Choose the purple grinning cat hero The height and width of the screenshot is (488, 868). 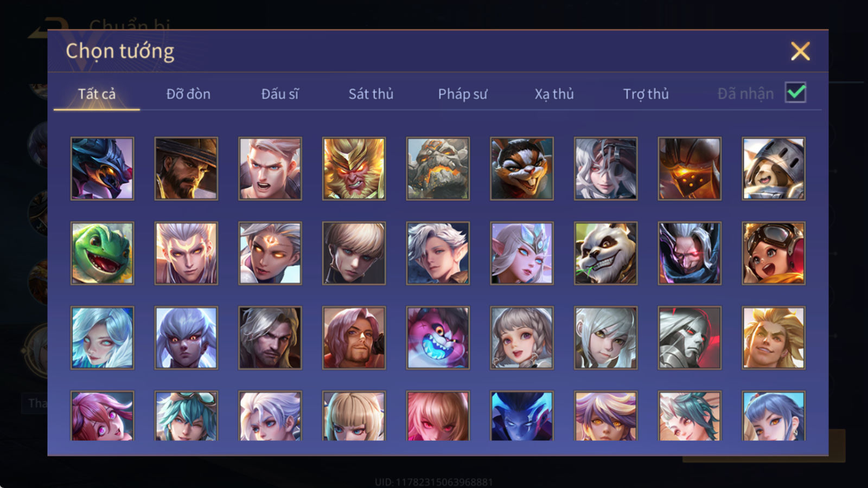[438, 338]
